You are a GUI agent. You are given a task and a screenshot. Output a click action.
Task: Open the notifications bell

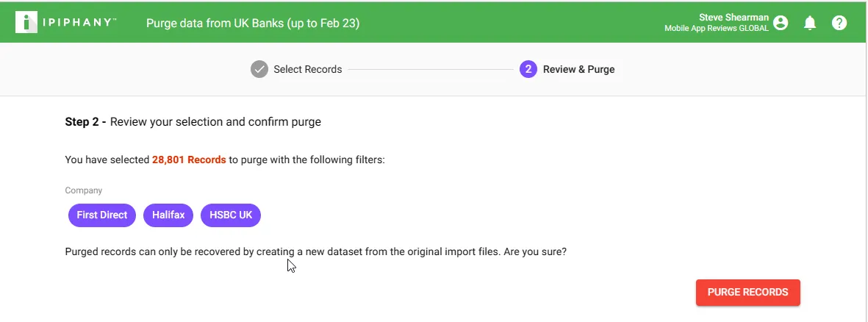(810, 23)
